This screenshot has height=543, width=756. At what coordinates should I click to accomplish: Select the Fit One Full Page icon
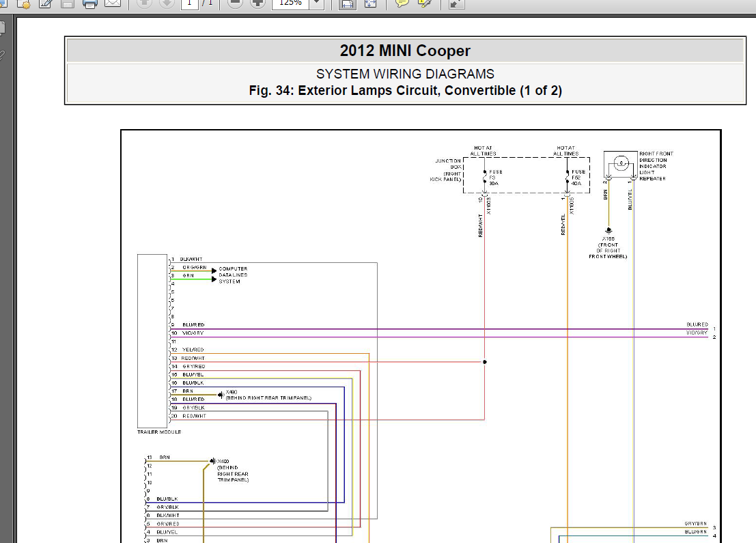[x=370, y=3]
